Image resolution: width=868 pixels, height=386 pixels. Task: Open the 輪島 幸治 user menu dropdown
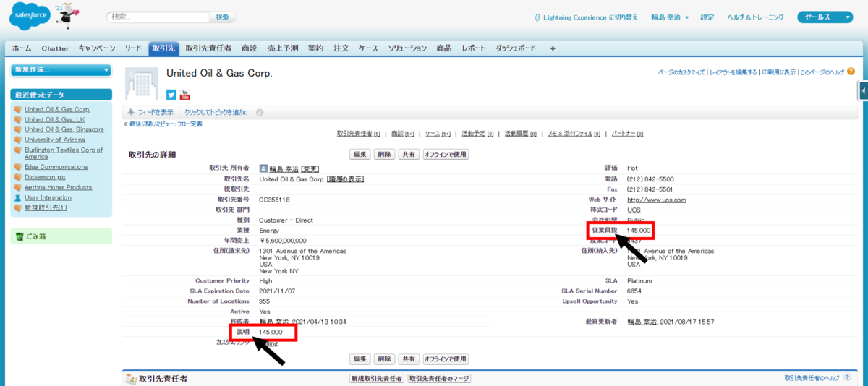[670, 17]
